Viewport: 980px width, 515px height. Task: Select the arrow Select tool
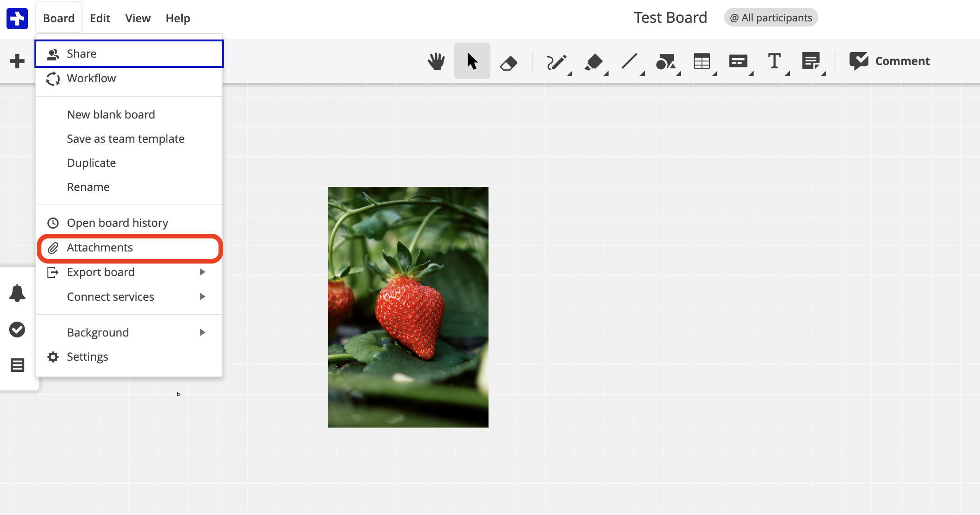pos(472,61)
